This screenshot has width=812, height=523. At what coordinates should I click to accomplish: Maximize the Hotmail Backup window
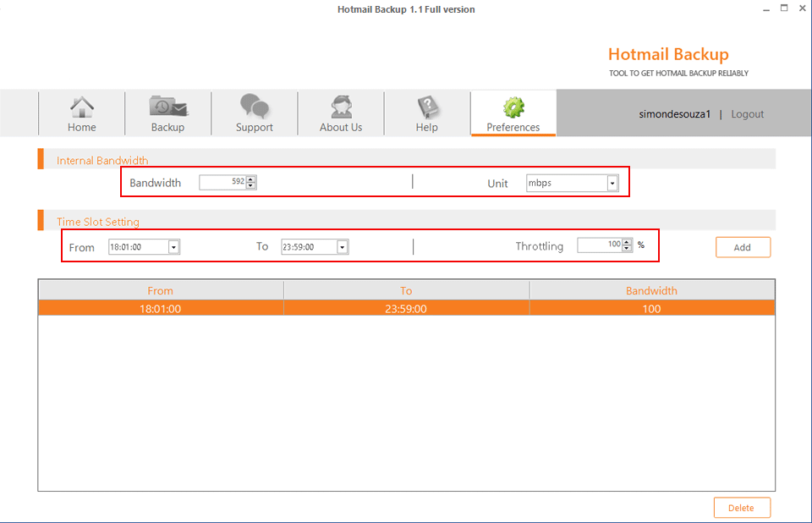tap(784, 8)
